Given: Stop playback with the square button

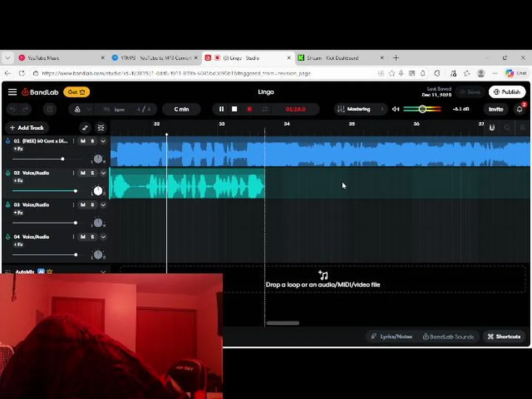Looking at the screenshot, I should [234, 109].
